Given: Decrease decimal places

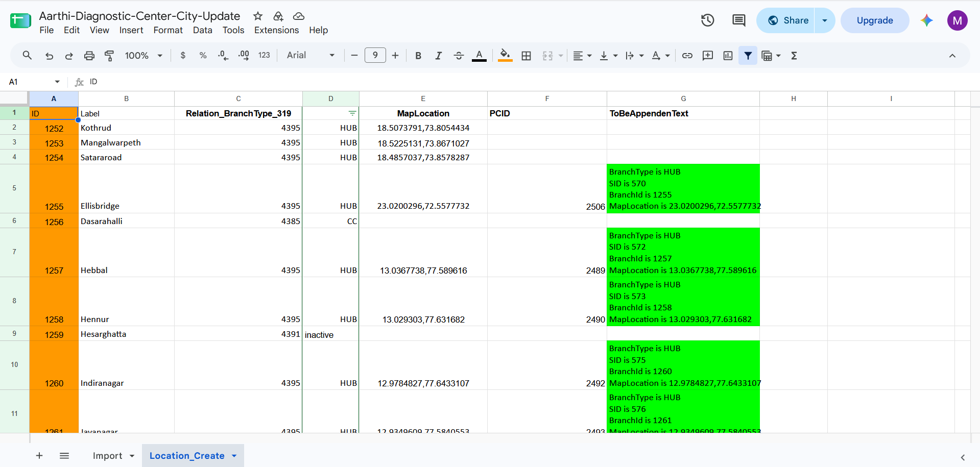Looking at the screenshot, I should (x=223, y=56).
